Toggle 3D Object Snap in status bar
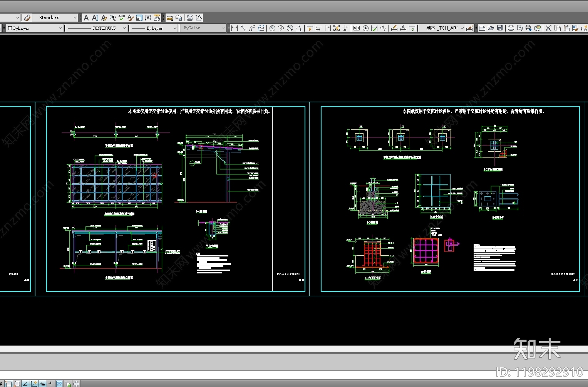This screenshot has height=387, width=588. coord(17,384)
